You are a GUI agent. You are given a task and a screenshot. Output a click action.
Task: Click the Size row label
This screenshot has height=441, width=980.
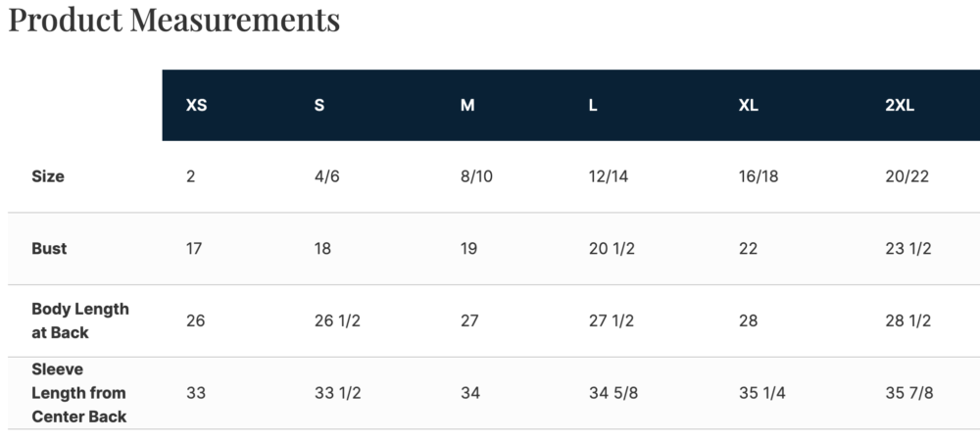tap(48, 176)
